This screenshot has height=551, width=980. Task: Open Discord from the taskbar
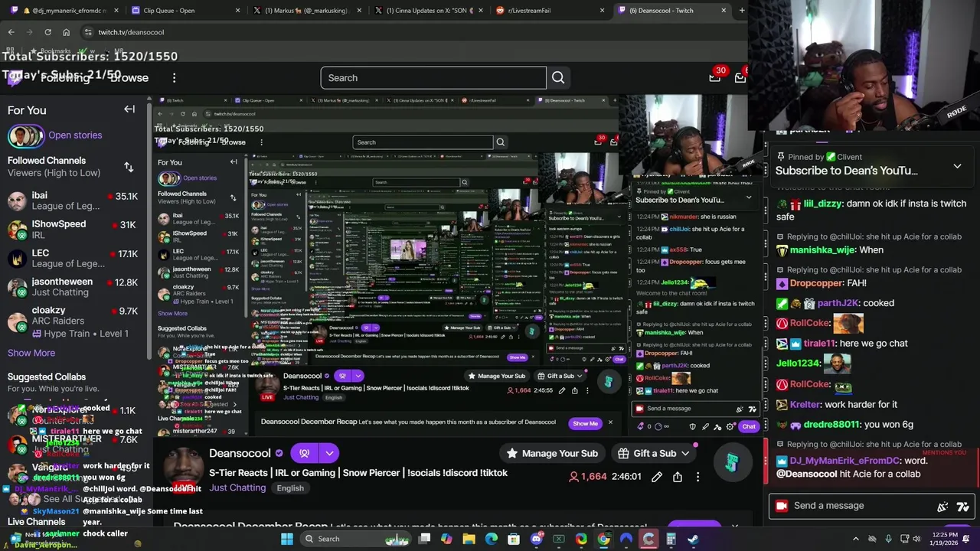[x=537, y=539]
